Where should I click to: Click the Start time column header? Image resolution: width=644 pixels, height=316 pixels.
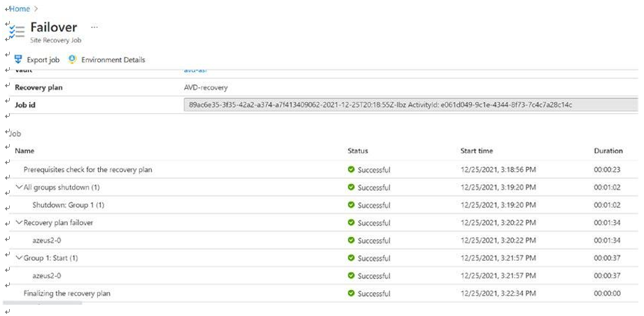click(477, 150)
